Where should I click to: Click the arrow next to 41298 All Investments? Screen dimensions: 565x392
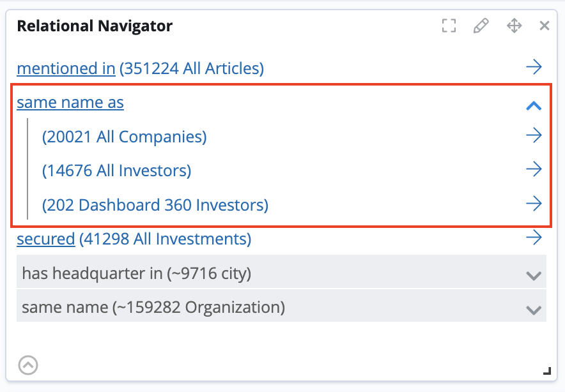pos(534,237)
